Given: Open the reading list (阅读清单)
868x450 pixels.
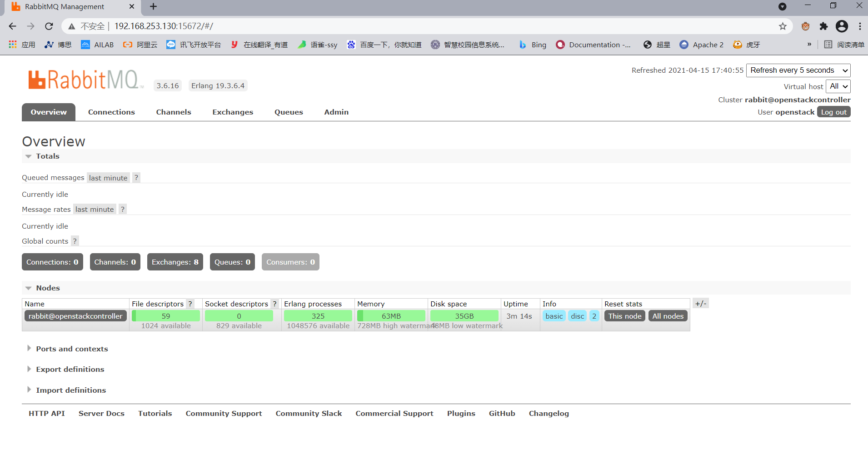Looking at the screenshot, I should pos(844,45).
